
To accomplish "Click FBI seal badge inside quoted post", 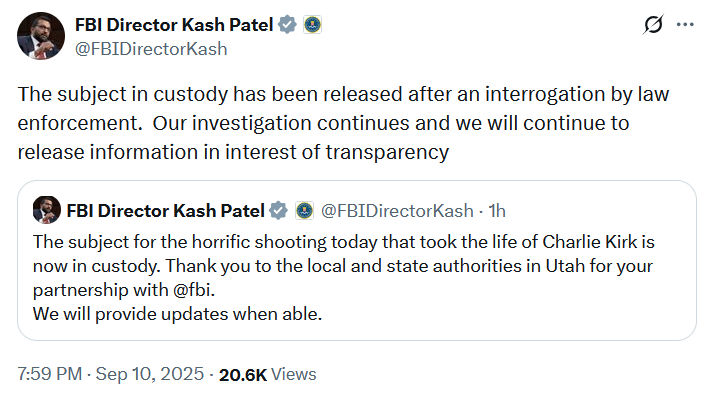I will coord(305,211).
